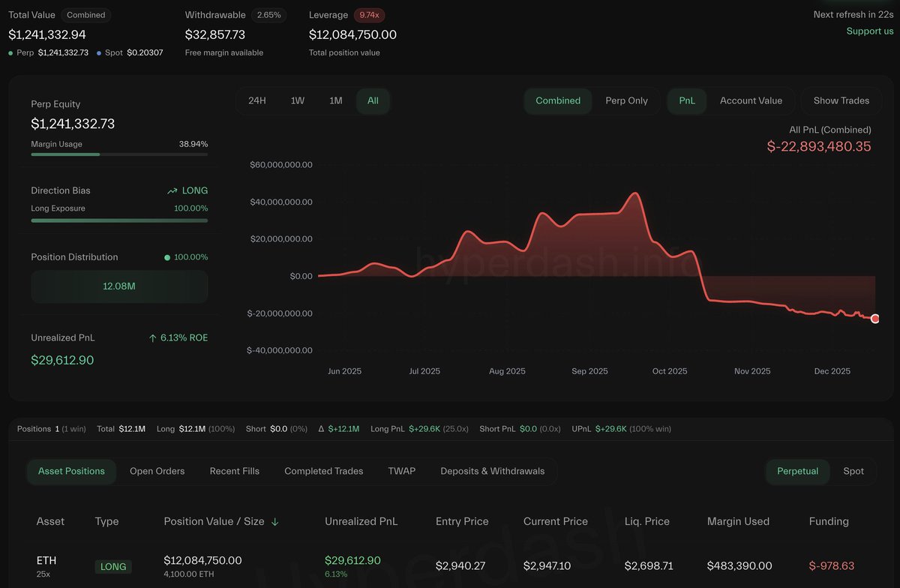
Task: Click the red marker at the chart's end
Action: [874, 318]
